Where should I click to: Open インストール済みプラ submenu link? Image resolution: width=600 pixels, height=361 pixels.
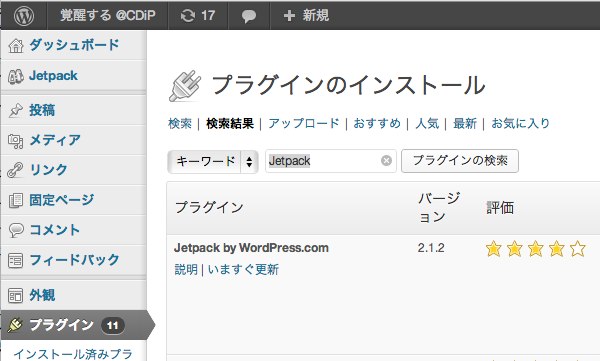pos(73,354)
